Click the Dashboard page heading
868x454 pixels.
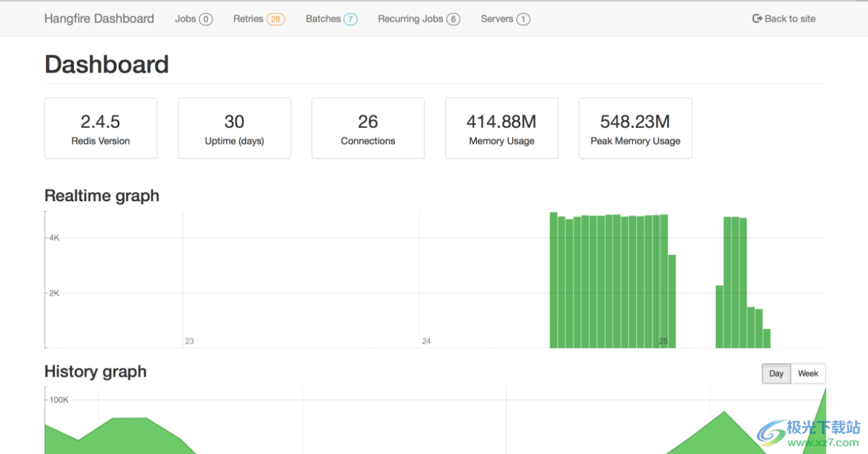pos(107,64)
